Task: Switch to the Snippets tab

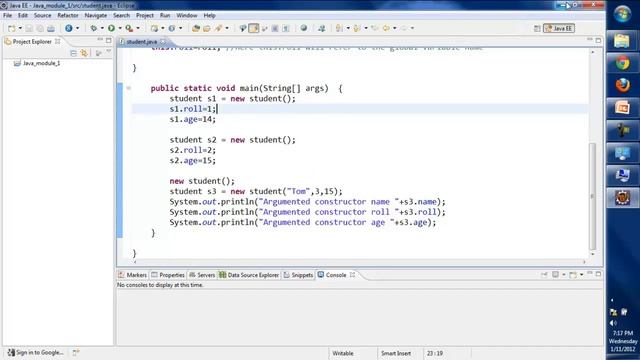Action: tap(298, 275)
